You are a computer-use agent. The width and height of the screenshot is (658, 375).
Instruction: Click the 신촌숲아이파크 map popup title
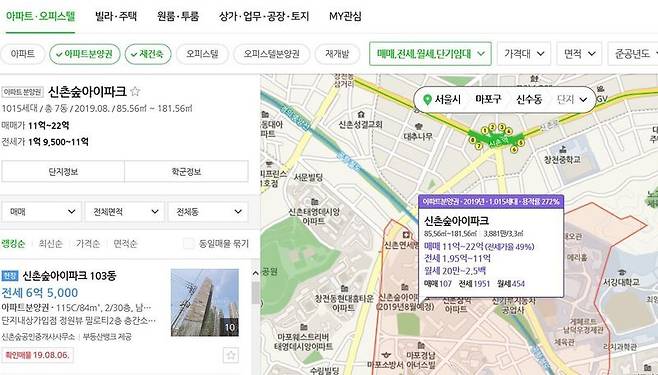456,221
